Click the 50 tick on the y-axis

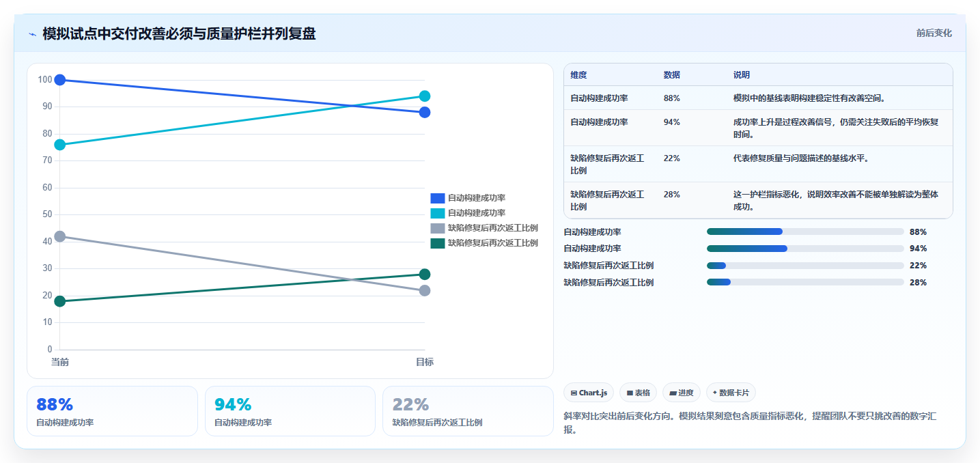47,214
